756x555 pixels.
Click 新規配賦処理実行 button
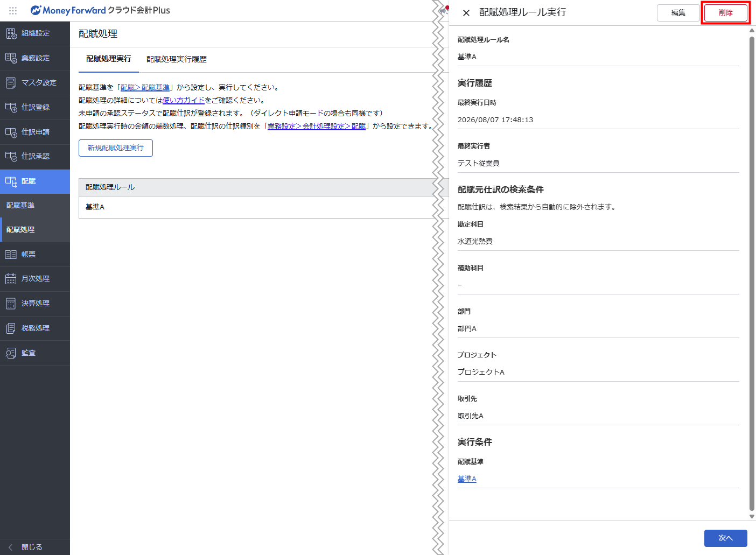pos(116,148)
